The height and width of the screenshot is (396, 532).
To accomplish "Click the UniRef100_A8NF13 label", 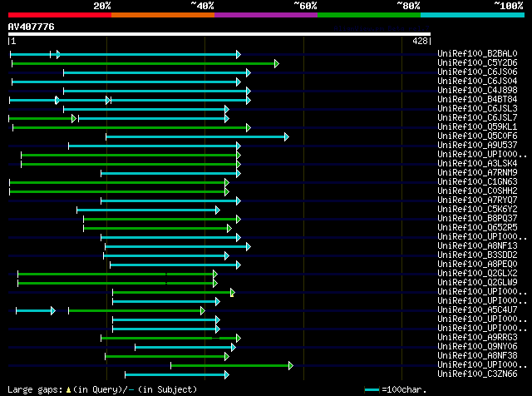I will pos(477,246).
